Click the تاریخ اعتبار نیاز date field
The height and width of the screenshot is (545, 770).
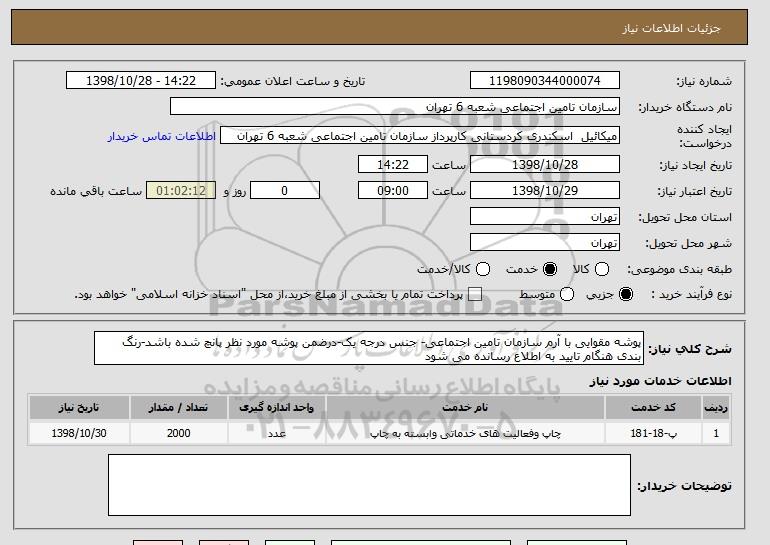545,191
